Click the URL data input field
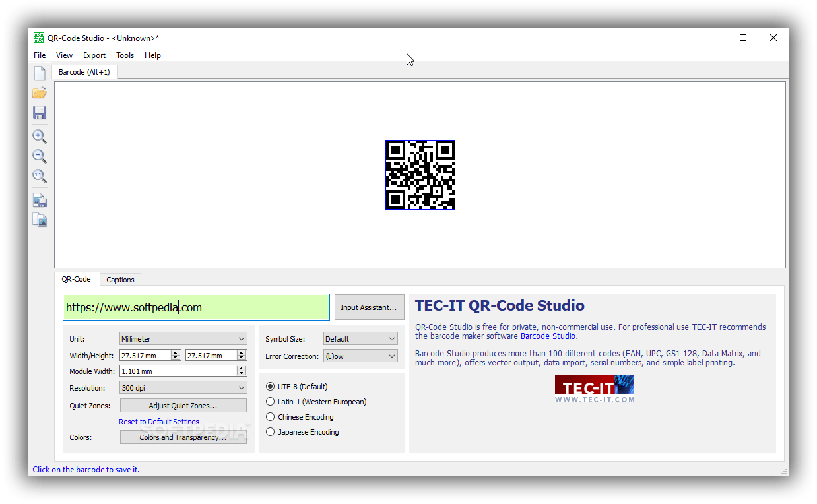This screenshot has height=504, width=817. point(196,307)
